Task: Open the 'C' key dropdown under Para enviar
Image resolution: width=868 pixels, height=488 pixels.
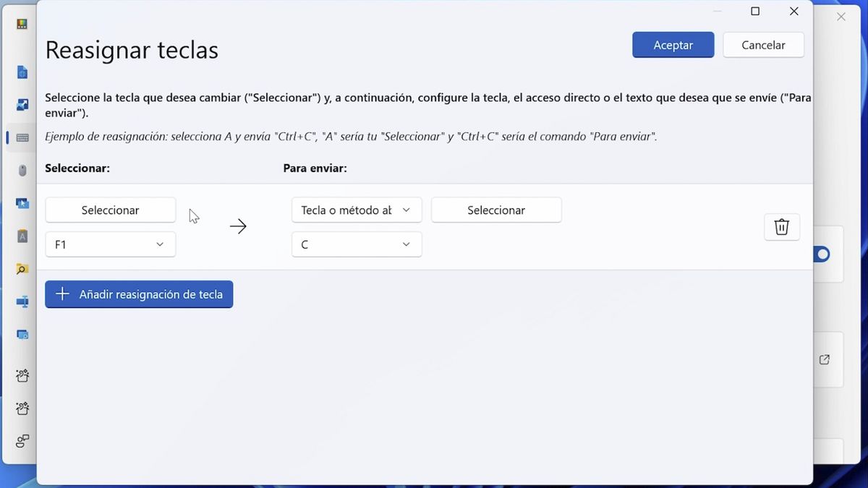Action: coord(356,244)
